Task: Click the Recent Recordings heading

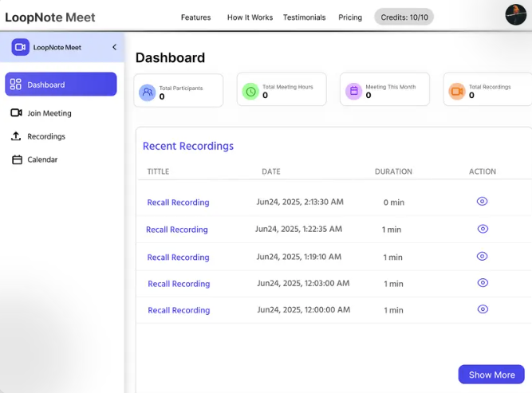Action: [188, 146]
